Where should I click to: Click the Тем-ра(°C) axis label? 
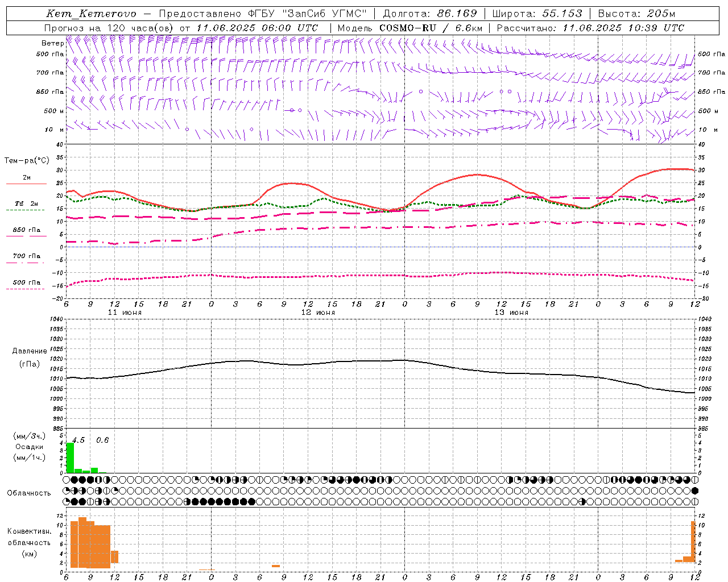[x=27, y=161]
